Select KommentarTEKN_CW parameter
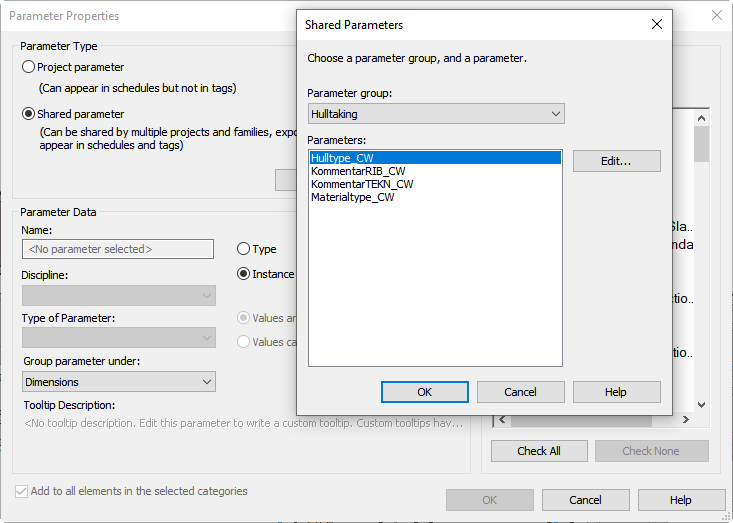Screen dimensions: 733x523 pyautogui.click(x=361, y=184)
